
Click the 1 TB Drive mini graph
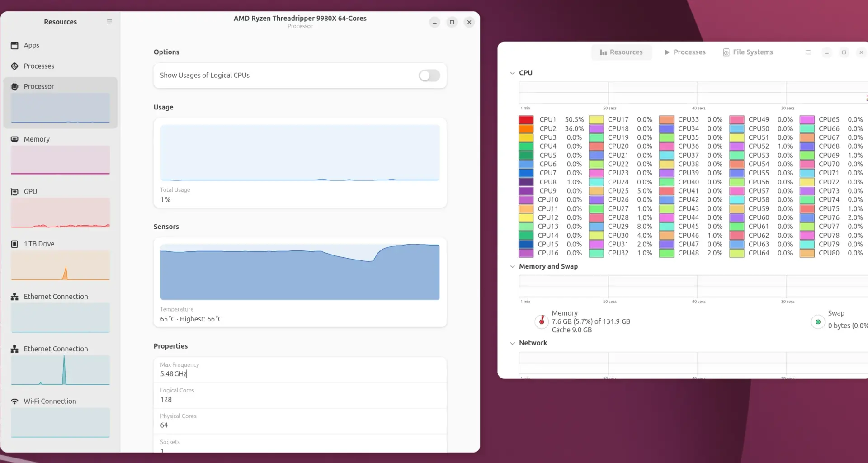coord(60,265)
